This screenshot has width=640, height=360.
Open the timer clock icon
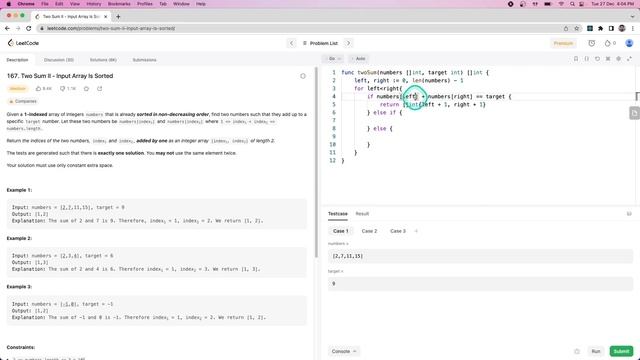(x=591, y=43)
